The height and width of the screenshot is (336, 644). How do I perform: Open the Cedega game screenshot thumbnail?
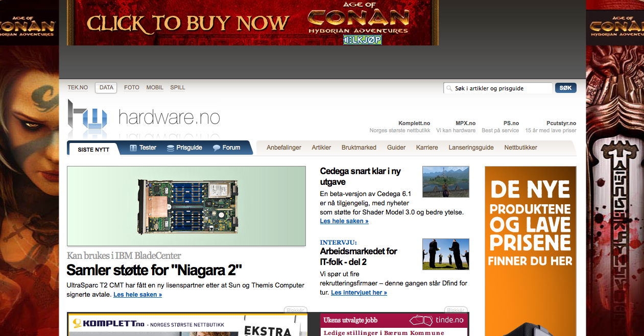[446, 182]
